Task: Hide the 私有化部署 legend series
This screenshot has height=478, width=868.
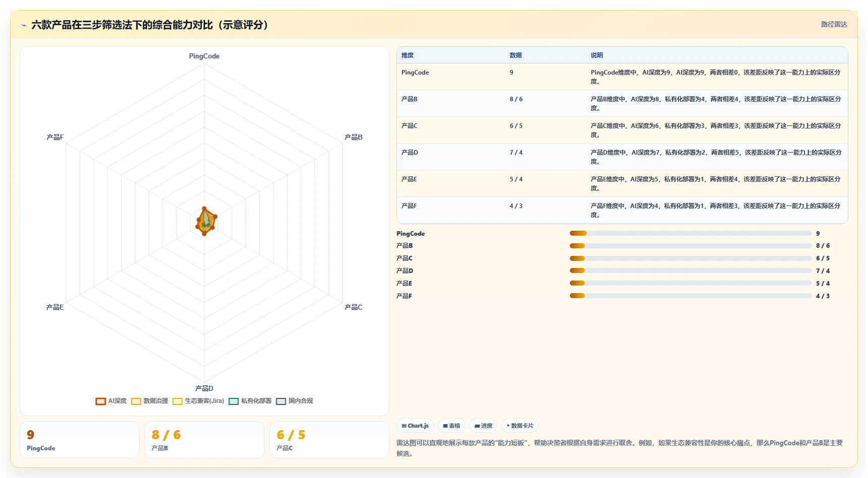Action: point(250,401)
